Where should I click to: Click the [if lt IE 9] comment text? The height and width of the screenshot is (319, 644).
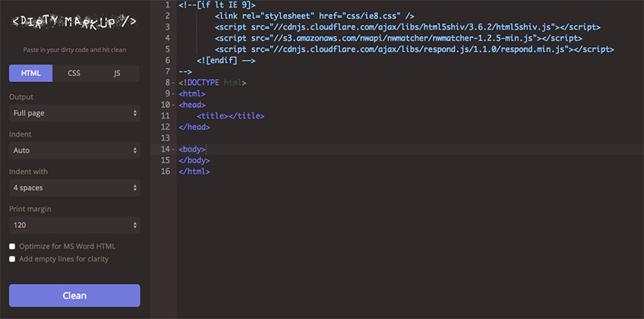224,5
